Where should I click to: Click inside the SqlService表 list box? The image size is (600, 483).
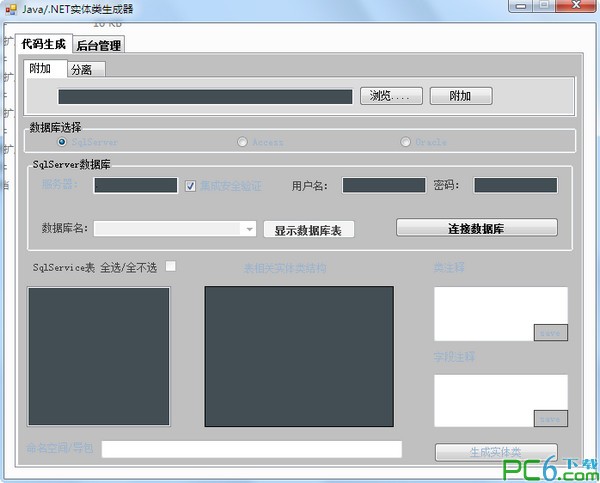point(99,356)
